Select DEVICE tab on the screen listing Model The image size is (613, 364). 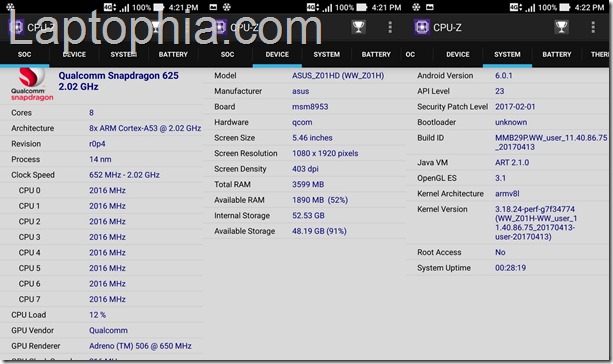(x=277, y=54)
